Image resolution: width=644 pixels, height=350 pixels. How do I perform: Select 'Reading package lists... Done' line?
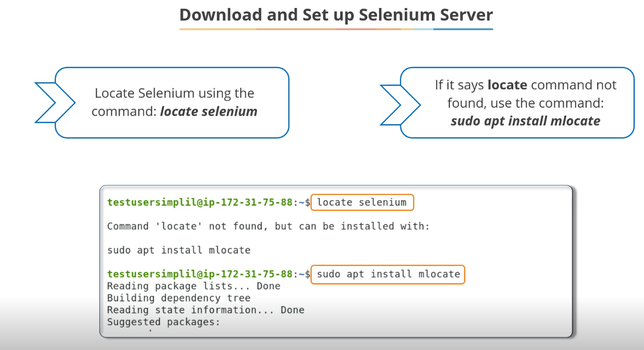194,286
